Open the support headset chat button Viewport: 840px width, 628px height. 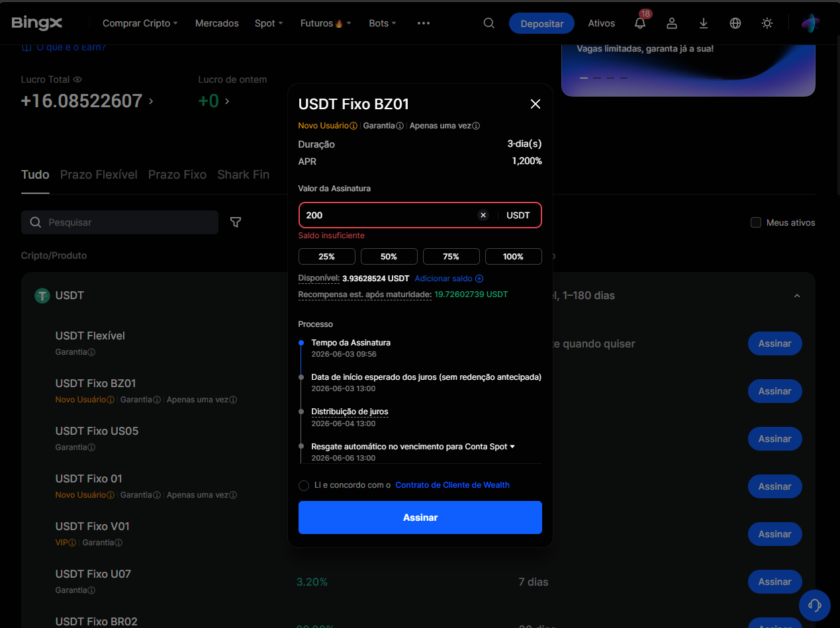point(815,604)
